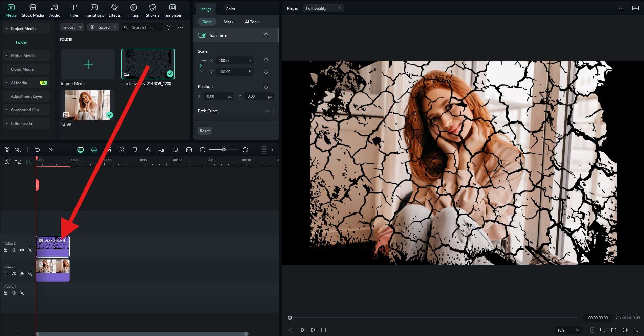Click the voiceover microphone icon

pos(148,150)
